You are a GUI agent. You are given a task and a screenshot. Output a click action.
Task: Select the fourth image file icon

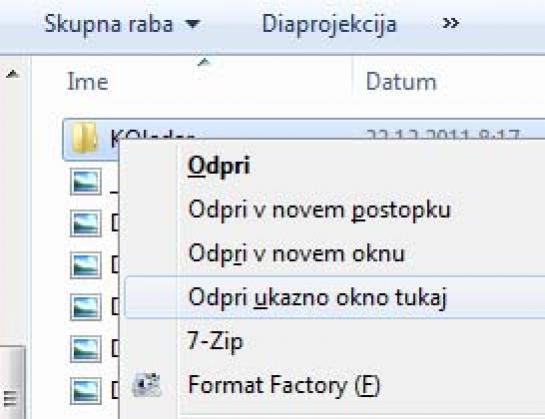(x=86, y=307)
